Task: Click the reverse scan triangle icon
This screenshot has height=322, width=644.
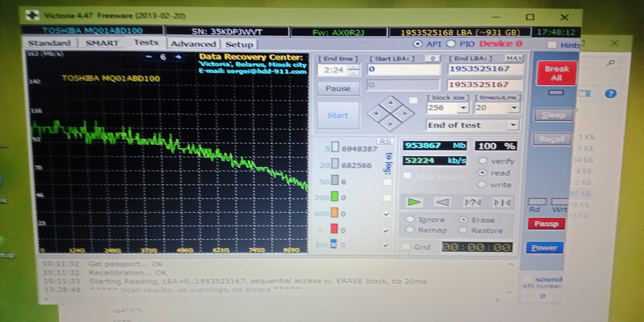Action: (x=442, y=202)
